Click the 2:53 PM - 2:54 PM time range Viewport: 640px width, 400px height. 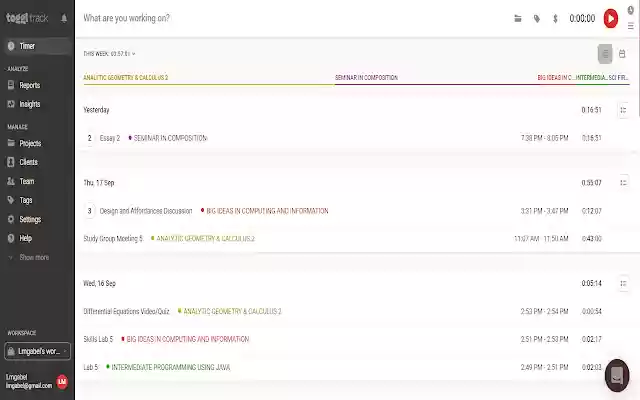pyautogui.click(x=544, y=311)
